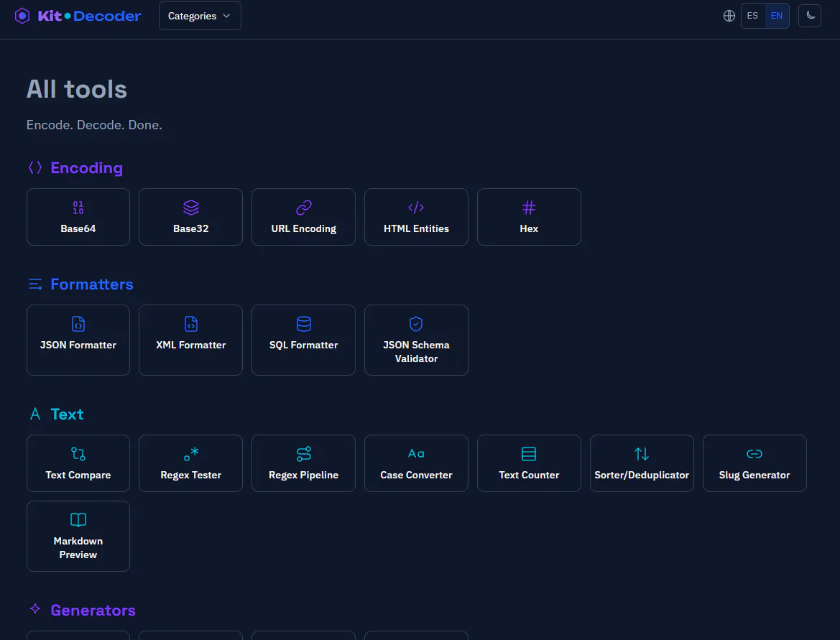Viewport: 840px width, 640px height.
Task: Click the Base32 layers icon
Action: pyautogui.click(x=191, y=208)
